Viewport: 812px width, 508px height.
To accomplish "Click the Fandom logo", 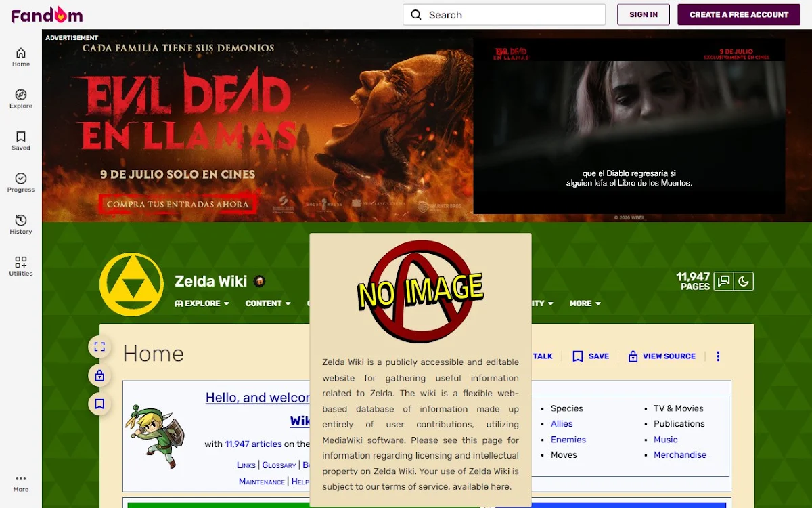I will click(47, 14).
